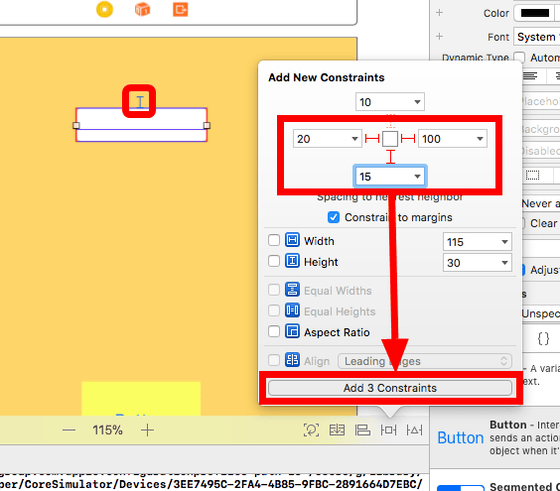
Task: Click the black Color swatch
Action: point(535,13)
